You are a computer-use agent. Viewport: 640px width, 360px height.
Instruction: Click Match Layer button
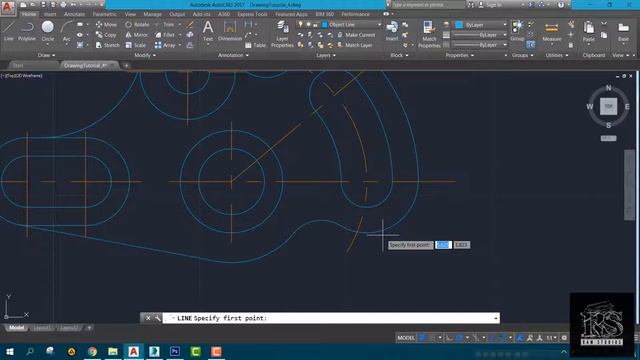(355, 45)
